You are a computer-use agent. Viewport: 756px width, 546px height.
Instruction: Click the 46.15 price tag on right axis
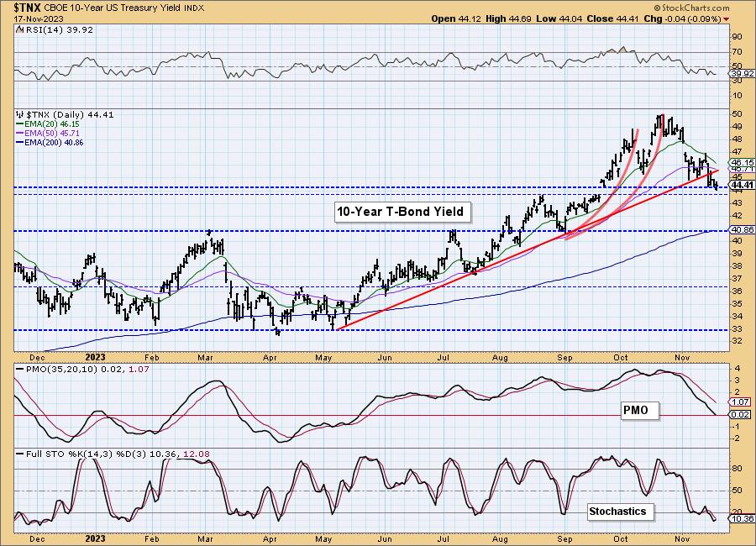(x=743, y=163)
